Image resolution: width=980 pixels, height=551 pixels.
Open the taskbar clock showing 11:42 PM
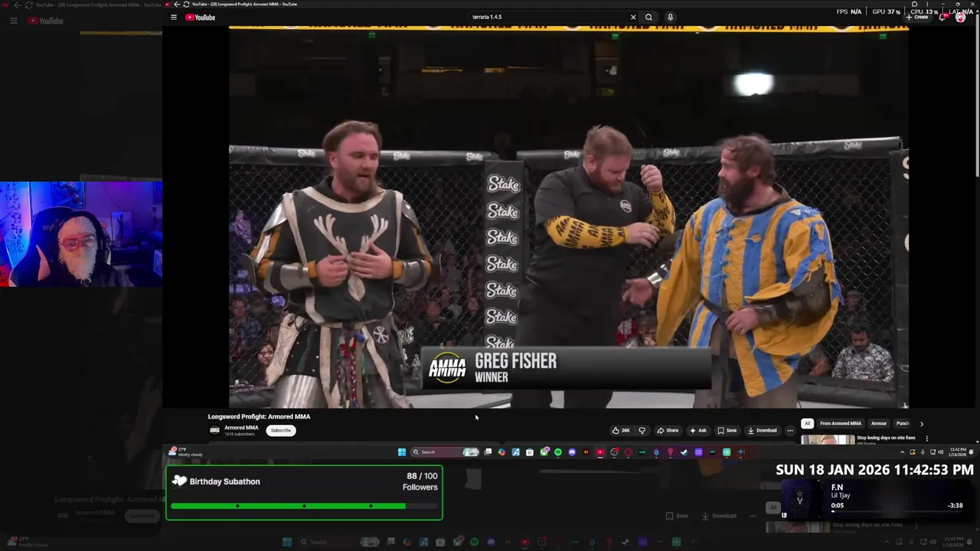click(957, 452)
